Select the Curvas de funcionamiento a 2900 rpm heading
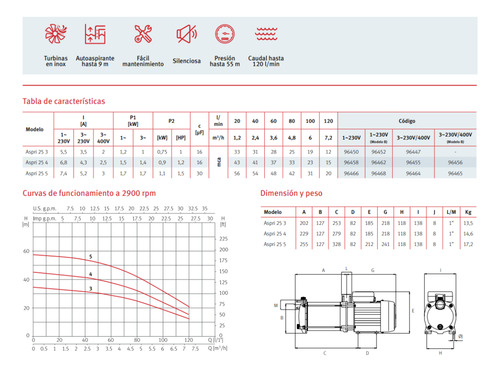This screenshot has height=372, width=500. point(89,193)
